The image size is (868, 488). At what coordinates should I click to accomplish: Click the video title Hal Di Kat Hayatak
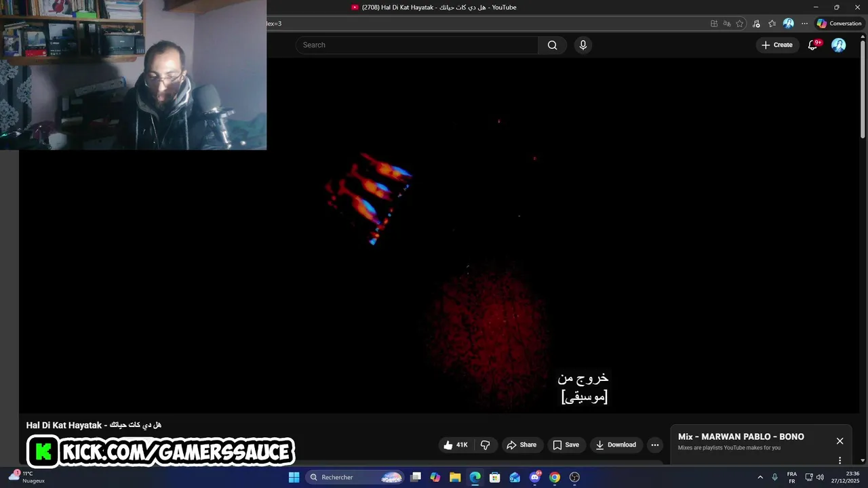tap(94, 425)
